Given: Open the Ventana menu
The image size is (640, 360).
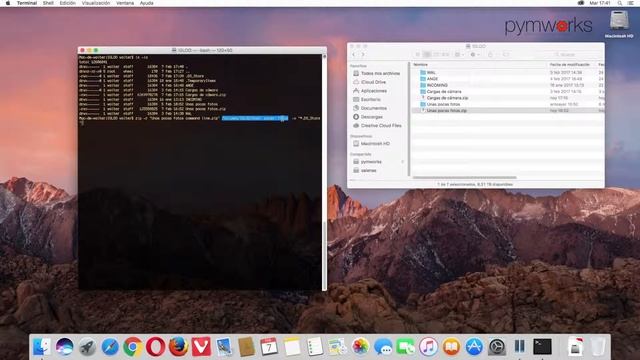Looking at the screenshot, I should tap(125, 3).
